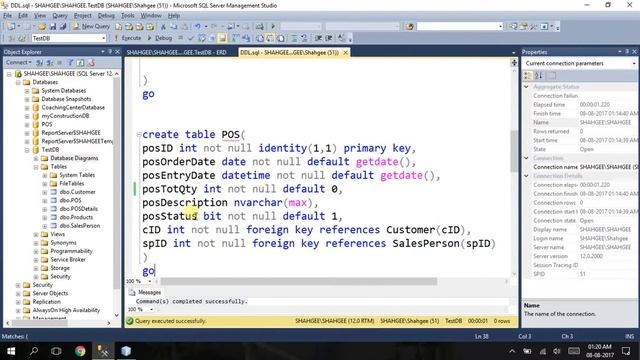640x360 pixels.
Task: Expand the CoachingCenterDatabase node
Action: pyautogui.click(x=27, y=107)
